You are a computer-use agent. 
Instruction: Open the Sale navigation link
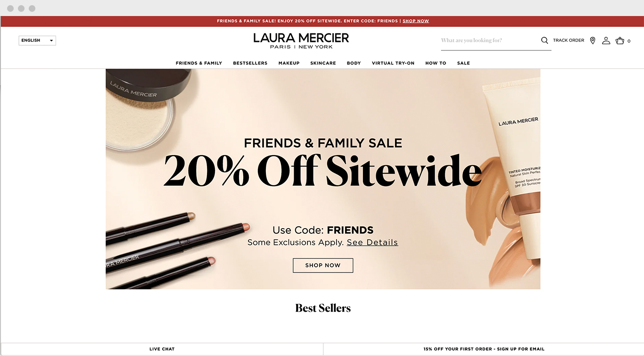[463, 63]
